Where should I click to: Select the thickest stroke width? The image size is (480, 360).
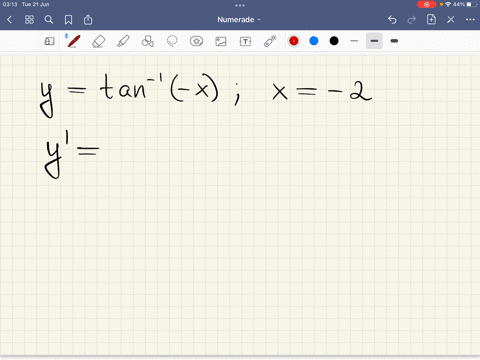click(394, 41)
